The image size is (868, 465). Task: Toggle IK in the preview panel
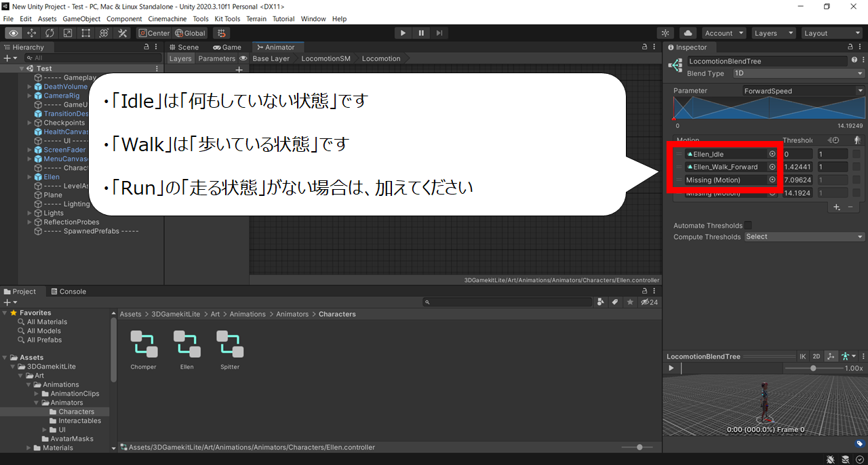tap(802, 357)
